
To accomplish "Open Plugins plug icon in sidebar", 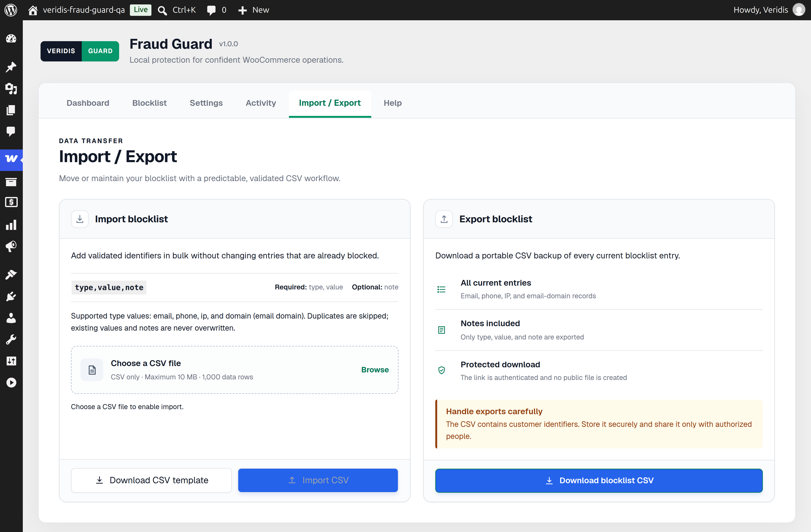I will click(x=11, y=296).
